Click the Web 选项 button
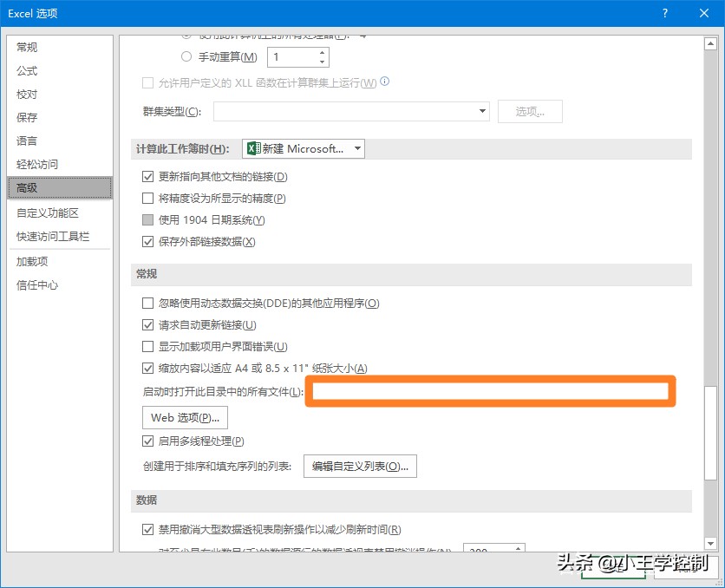Image resolution: width=725 pixels, height=588 pixels. (x=185, y=418)
